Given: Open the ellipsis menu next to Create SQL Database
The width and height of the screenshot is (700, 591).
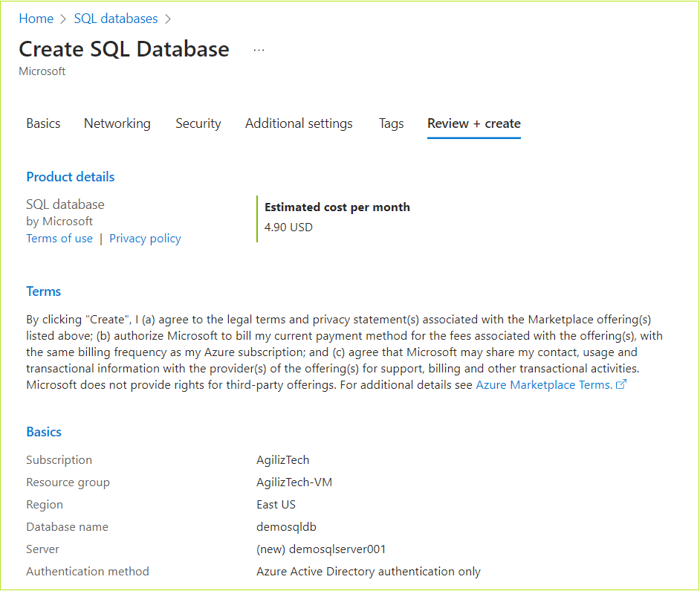Looking at the screenshot, I should 259,48.
